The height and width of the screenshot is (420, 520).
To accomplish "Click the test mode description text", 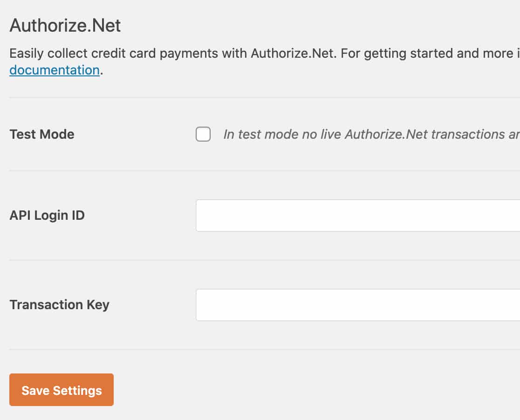I will 368,134.
